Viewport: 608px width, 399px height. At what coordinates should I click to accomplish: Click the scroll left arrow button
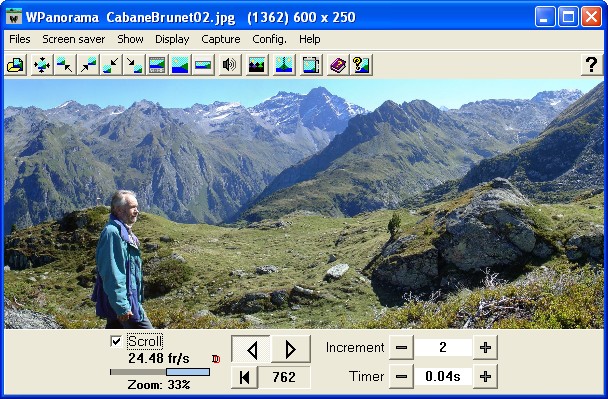tap(251, 349)
